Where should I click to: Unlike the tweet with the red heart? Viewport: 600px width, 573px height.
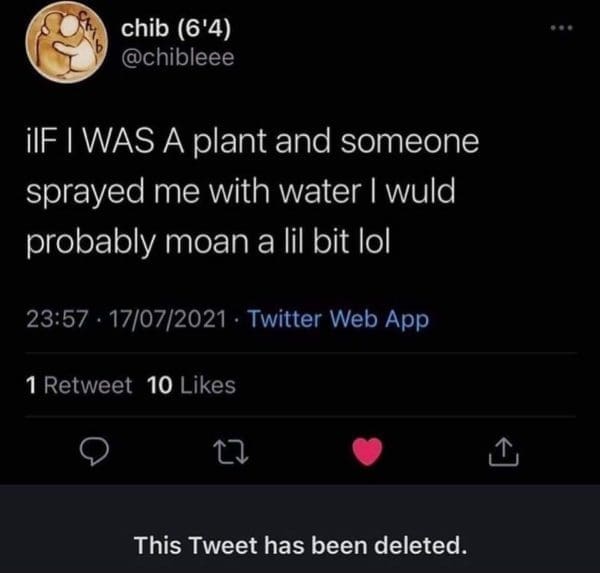pyautogui.click(x=369, y=454)
